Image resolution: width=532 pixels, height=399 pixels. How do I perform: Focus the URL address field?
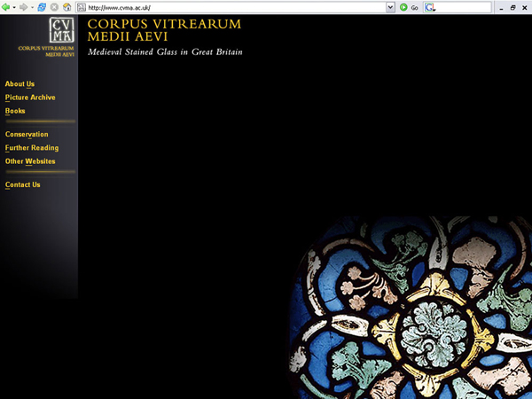[231, 7]
